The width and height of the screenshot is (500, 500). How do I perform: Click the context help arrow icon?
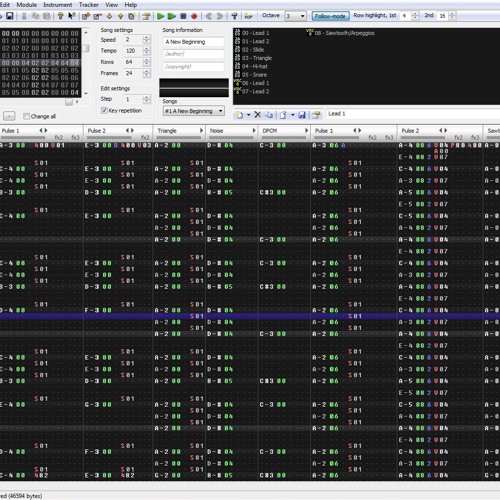(72, 16)
